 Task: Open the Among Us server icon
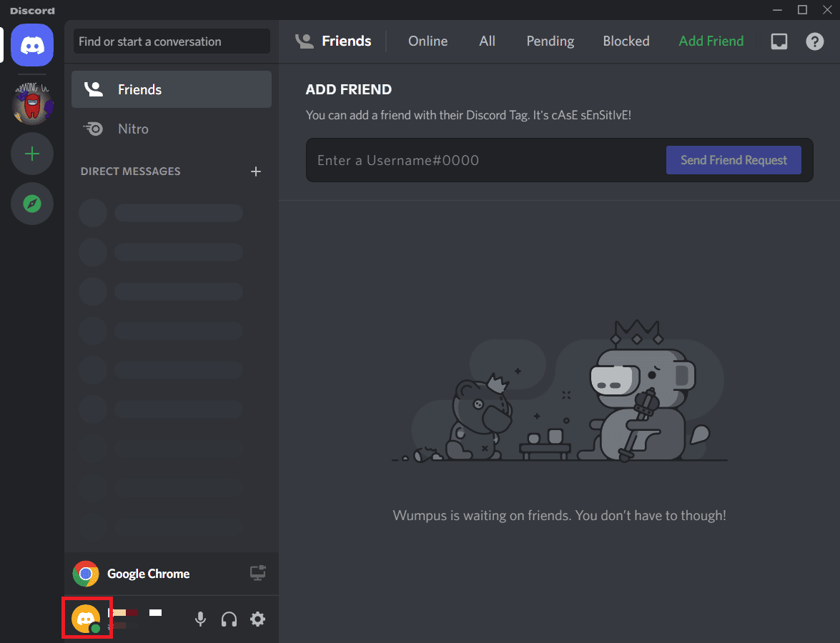click(x=32, y=104)
